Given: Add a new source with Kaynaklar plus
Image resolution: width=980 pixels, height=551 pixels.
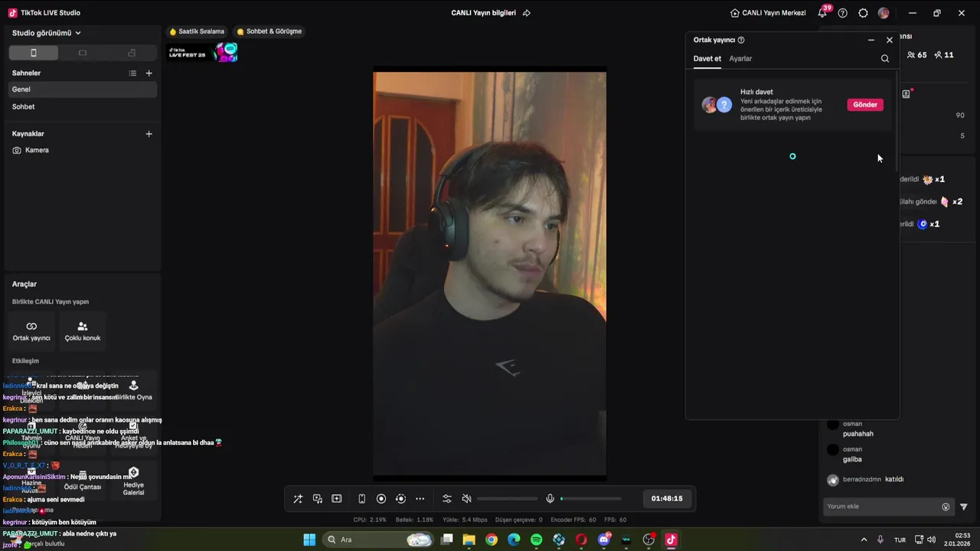Looking at the screenshot, I should pyautogui.click(x=149, y=133).
